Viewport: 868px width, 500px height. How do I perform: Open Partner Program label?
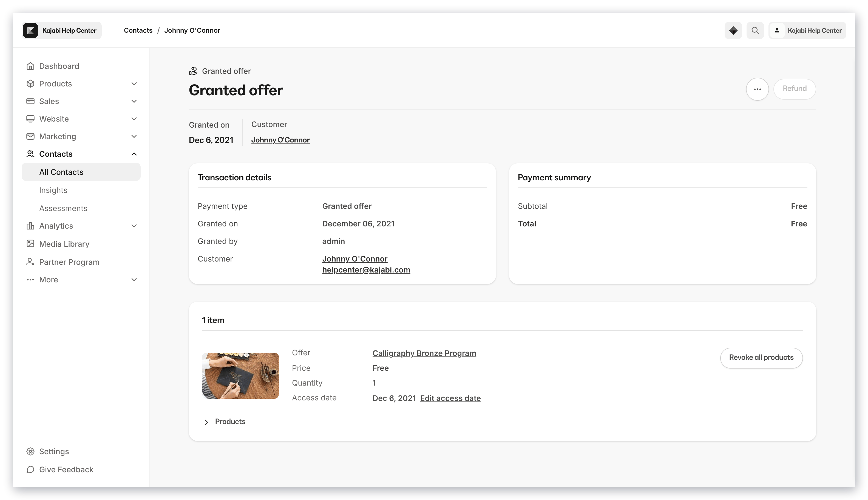click(69, 262)
